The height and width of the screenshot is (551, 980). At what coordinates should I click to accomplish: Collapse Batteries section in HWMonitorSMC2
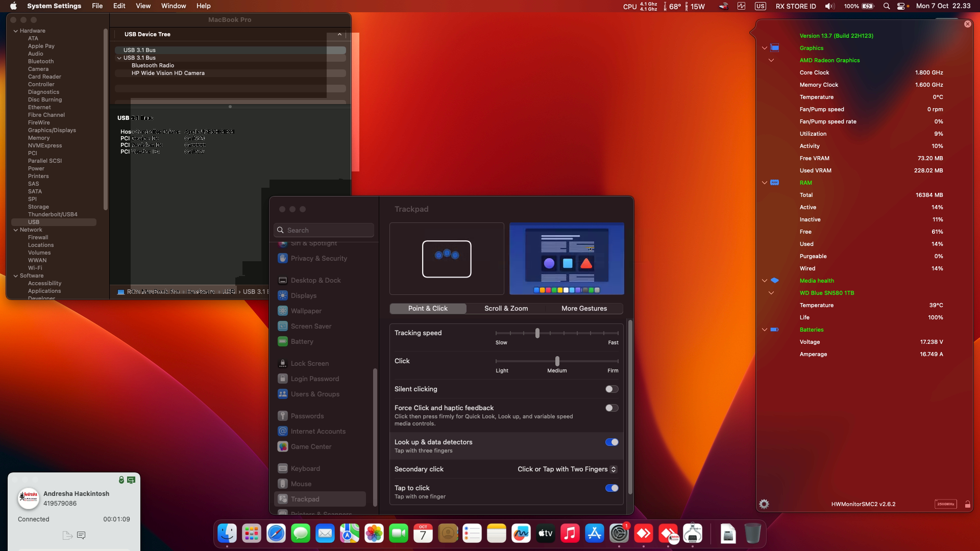[764, 330]
